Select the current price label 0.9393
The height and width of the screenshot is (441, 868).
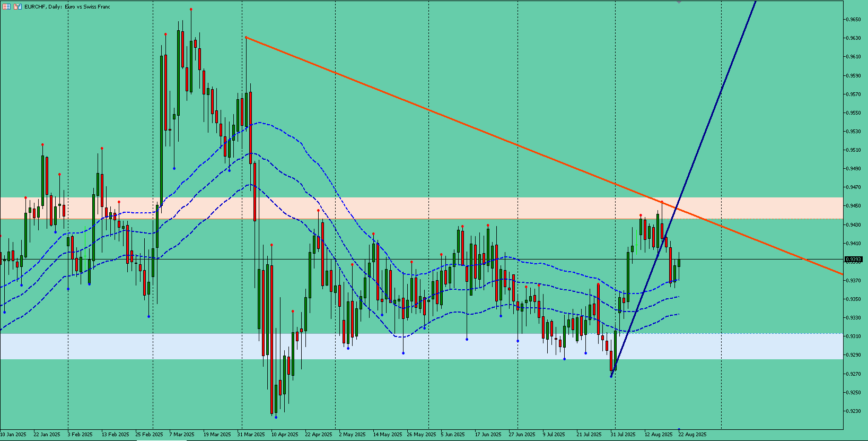(853, 260)
